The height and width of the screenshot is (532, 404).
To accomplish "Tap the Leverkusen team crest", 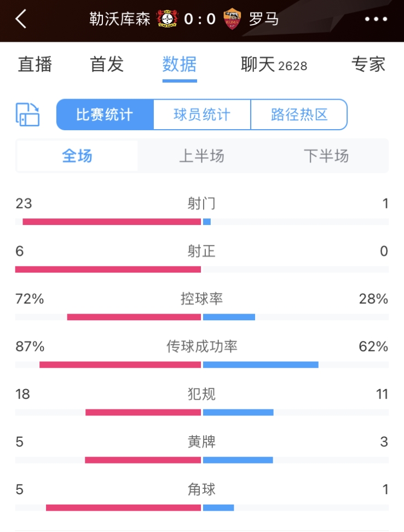I will pyautogui.click(x=167, y=19).
